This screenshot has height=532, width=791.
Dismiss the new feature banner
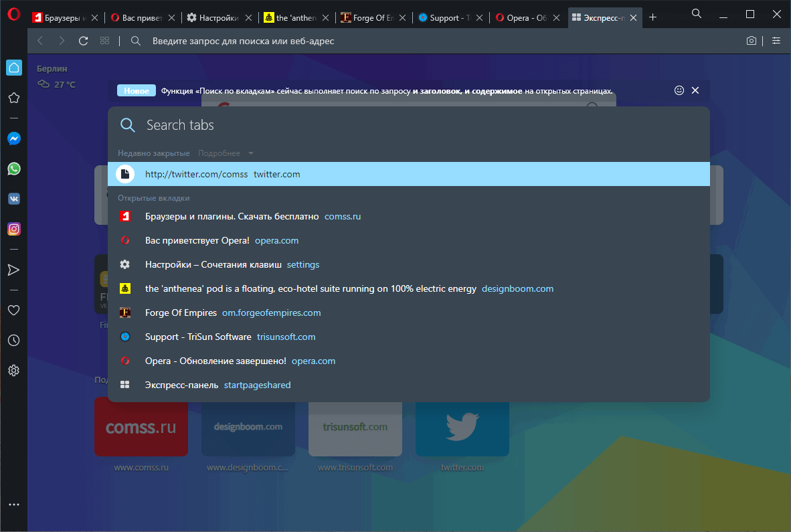pos(695,90)
